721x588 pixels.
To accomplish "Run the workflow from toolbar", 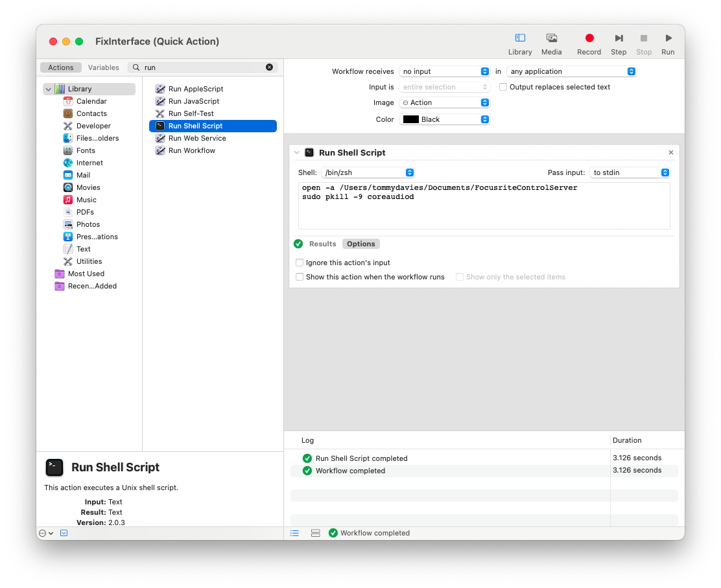I will pyautogui.click(x=668, y=44).
